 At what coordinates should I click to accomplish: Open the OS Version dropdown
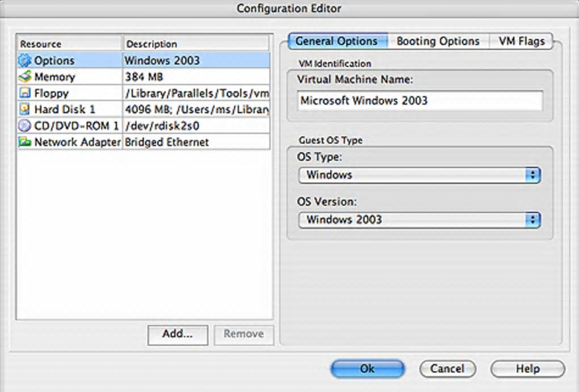[419, 220]
